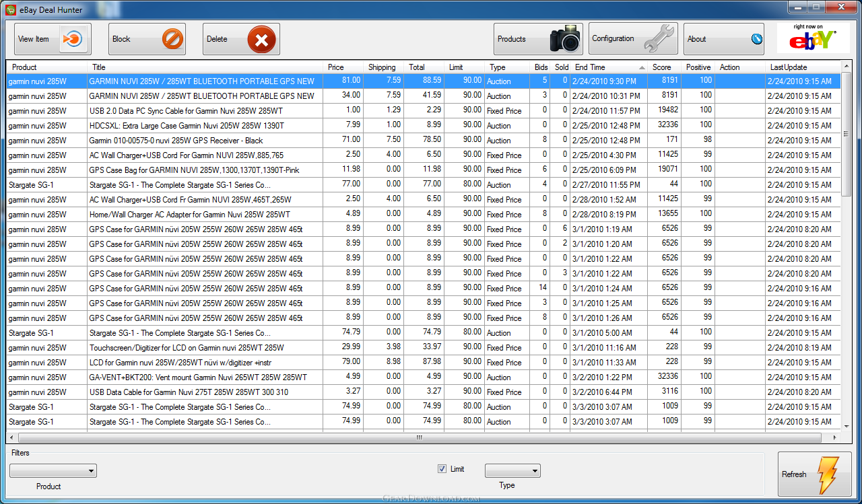Click the View Item button
This screenshot has width=862, height=504.
53,39
